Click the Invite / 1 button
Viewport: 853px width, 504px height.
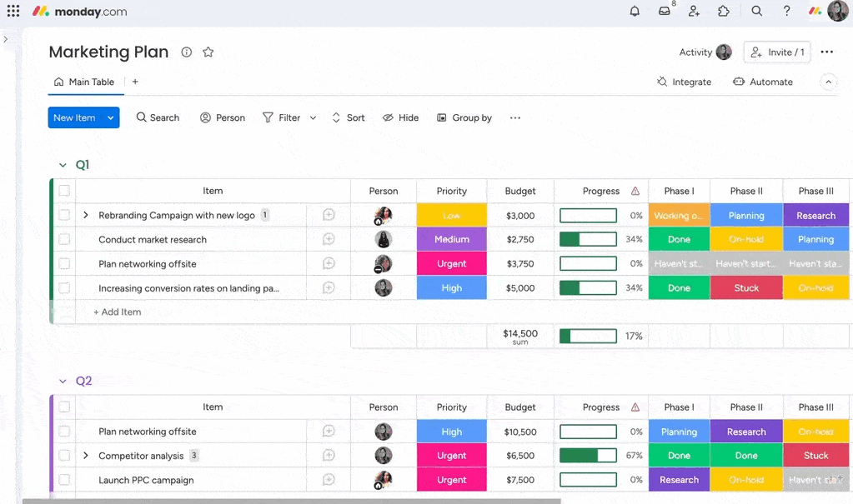click(776, 52)
